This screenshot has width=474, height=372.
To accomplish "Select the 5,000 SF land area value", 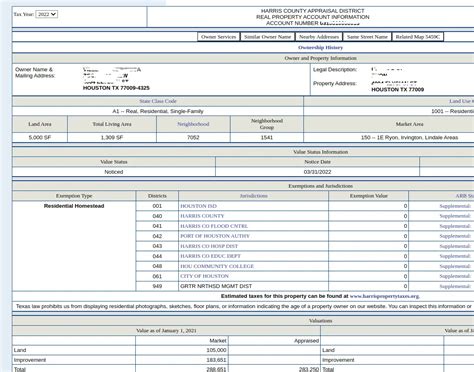I will (40, 138).
